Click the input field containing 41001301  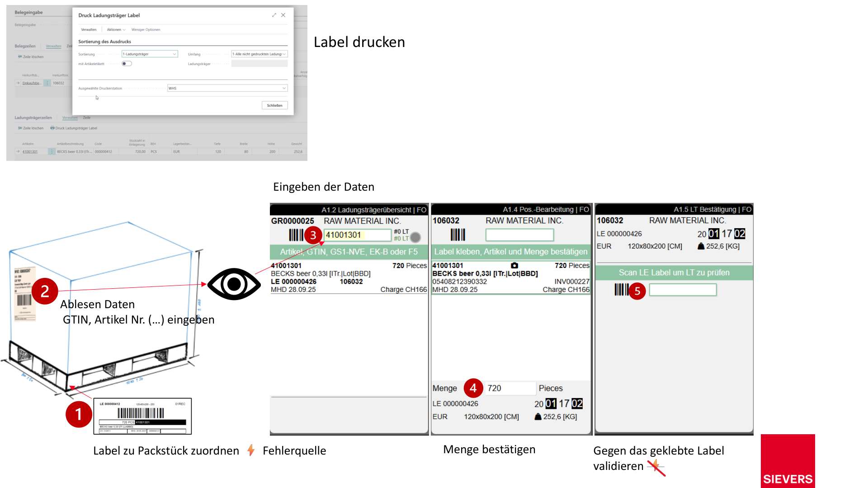(357, 235)
